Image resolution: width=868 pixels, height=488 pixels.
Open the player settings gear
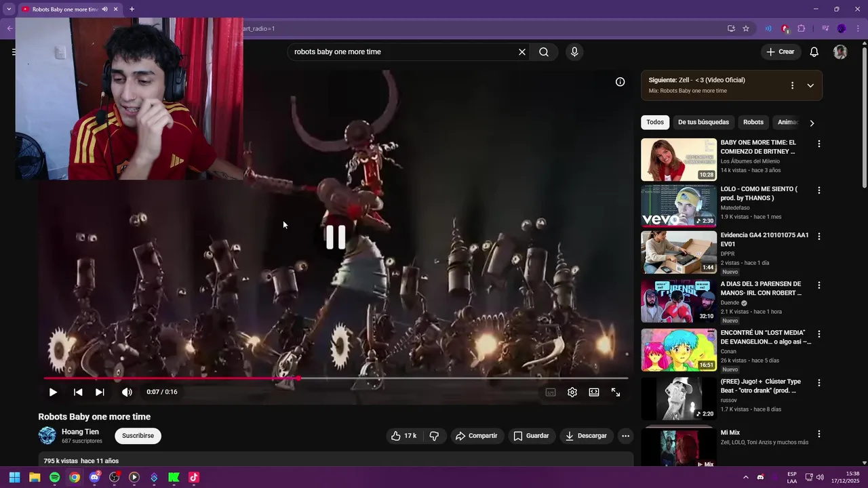(x=572, y=392)
